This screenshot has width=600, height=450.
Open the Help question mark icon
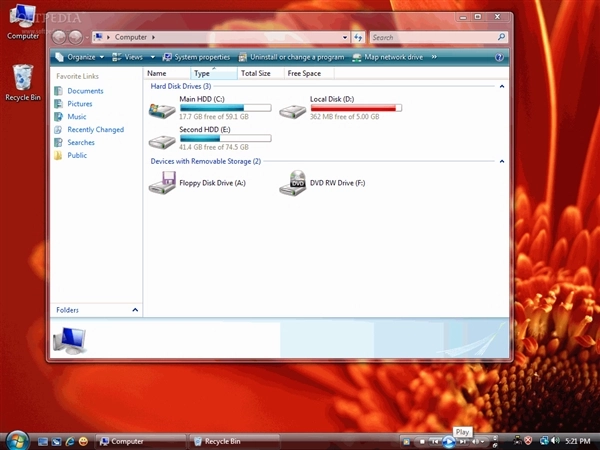[x=499, y=57]
